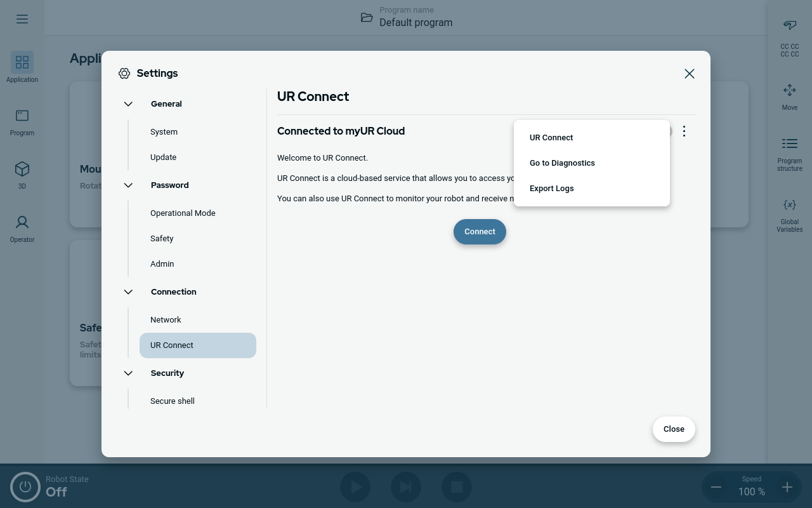
Task: Click the Close button in Settings
Action: 674,429
